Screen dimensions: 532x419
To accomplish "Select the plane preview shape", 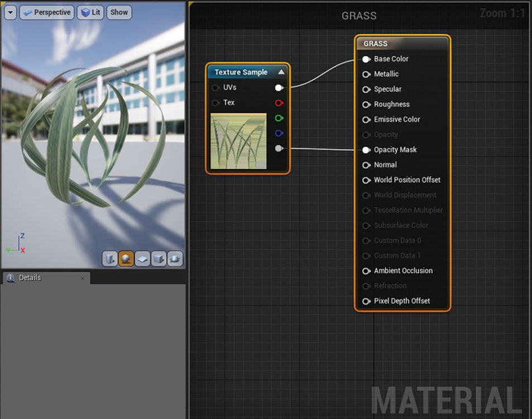I will tap(142, 259).
